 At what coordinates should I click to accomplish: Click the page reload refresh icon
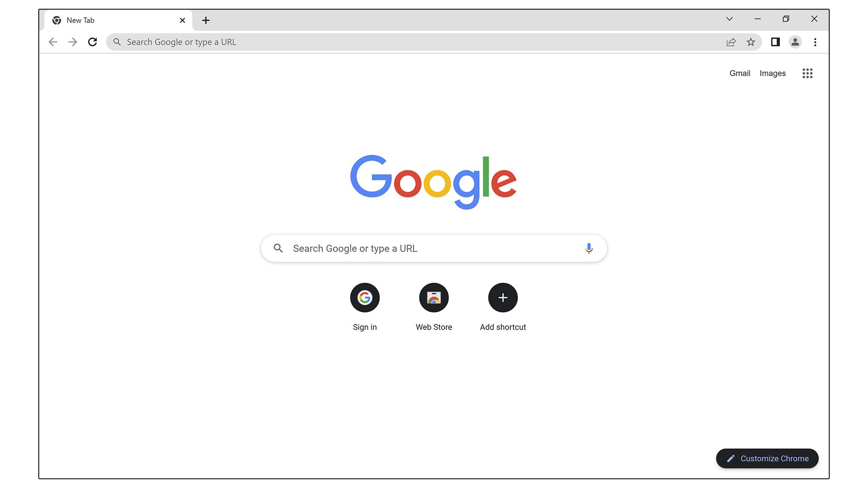coord(92,42)
